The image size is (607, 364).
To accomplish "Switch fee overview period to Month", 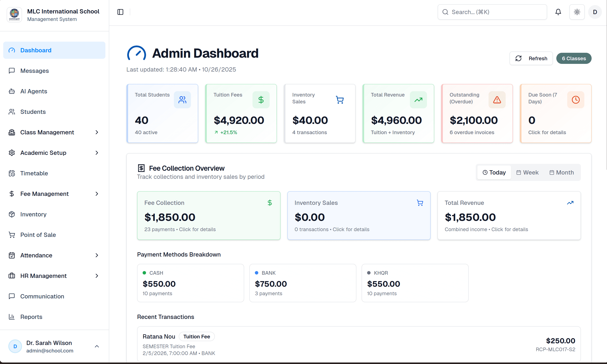I will pyautogui.click(x=562, y=172).
